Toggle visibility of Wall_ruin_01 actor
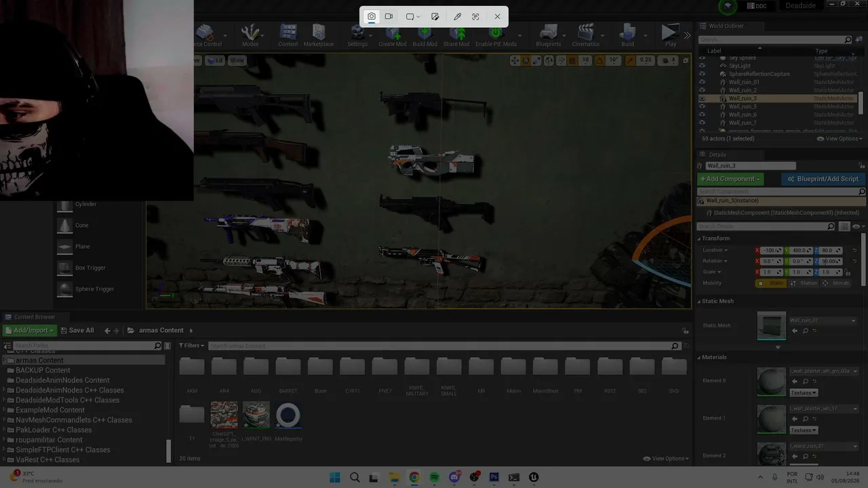Image resolution: width=868 pixels, height=488 pixels. pyautogui.click(x=702, y=82)
